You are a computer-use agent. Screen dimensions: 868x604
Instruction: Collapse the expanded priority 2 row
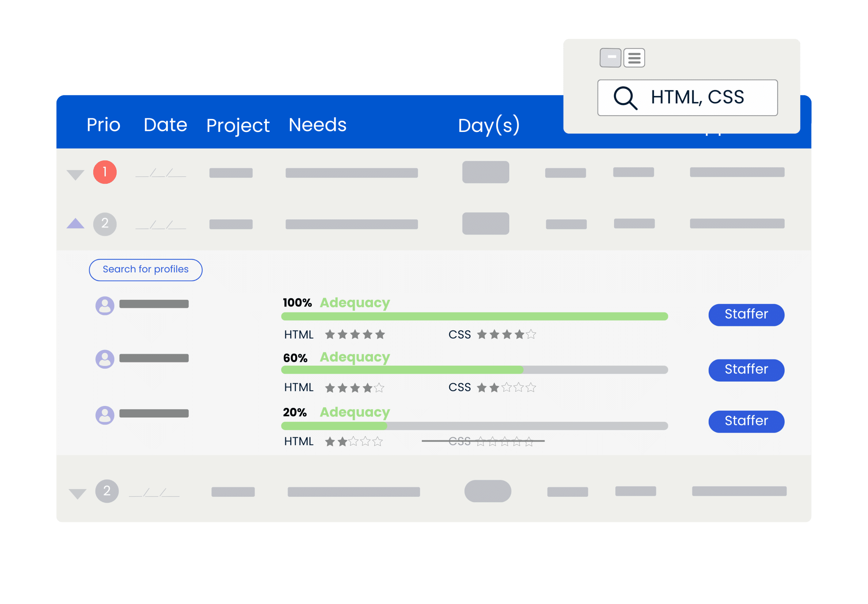(x=75, y=223)
